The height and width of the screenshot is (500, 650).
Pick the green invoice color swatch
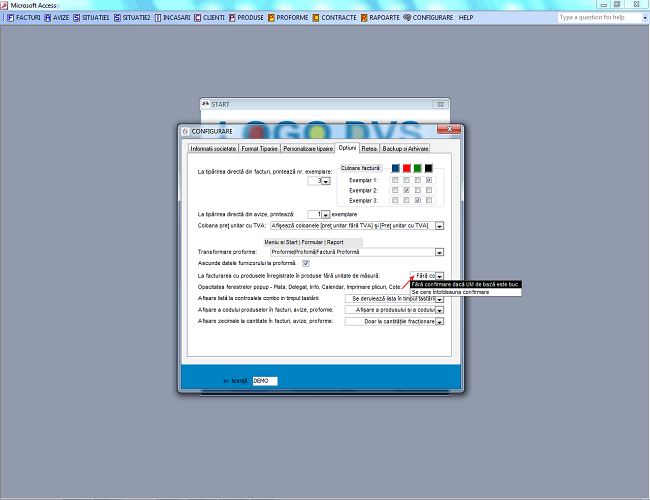tap(417, 168)
